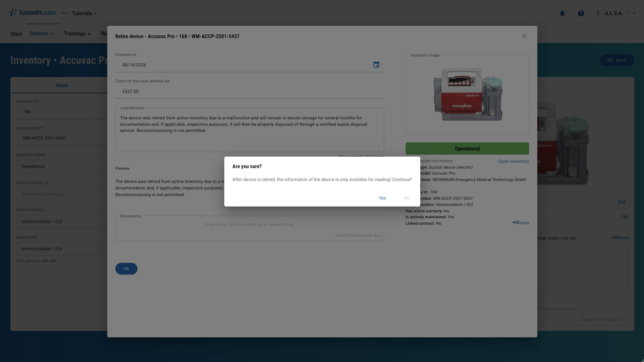
Task: Click 'Is actively maintained: Yes' text
Action: [x=430, y=217]
